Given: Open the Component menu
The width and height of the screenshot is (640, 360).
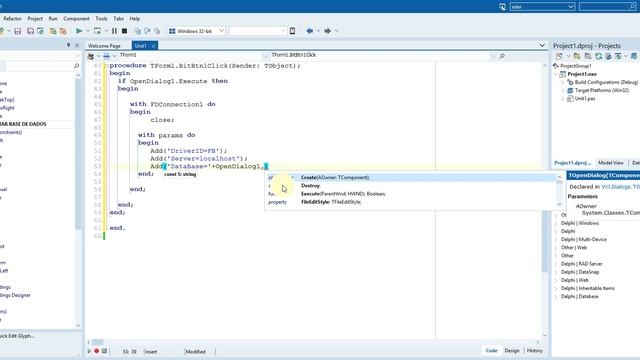Looking at the screenshot, I should click(76, 19).
